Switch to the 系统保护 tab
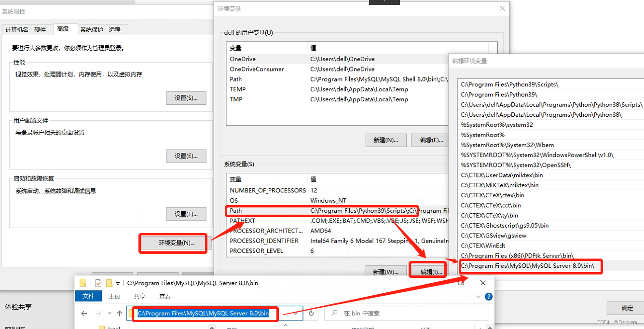Screen dimensions: 644x329 (x=92, y=29)
